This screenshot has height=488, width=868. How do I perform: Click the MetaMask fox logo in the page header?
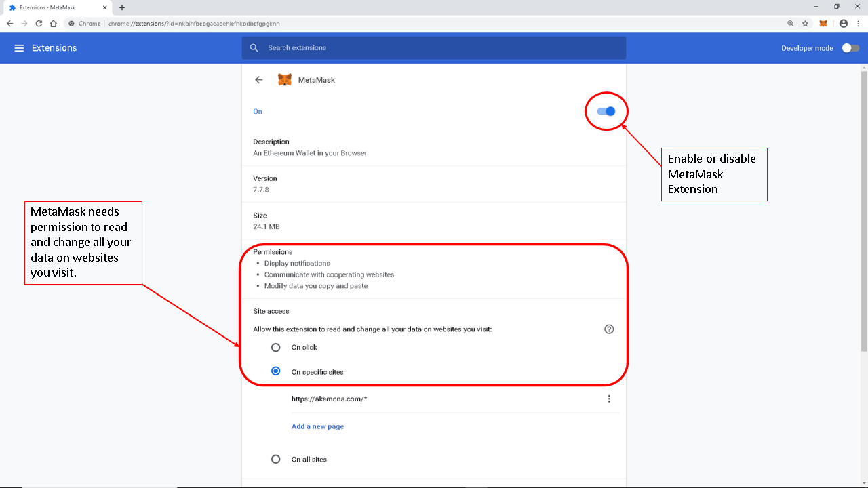pyautogui.click(x=285, y=80)
